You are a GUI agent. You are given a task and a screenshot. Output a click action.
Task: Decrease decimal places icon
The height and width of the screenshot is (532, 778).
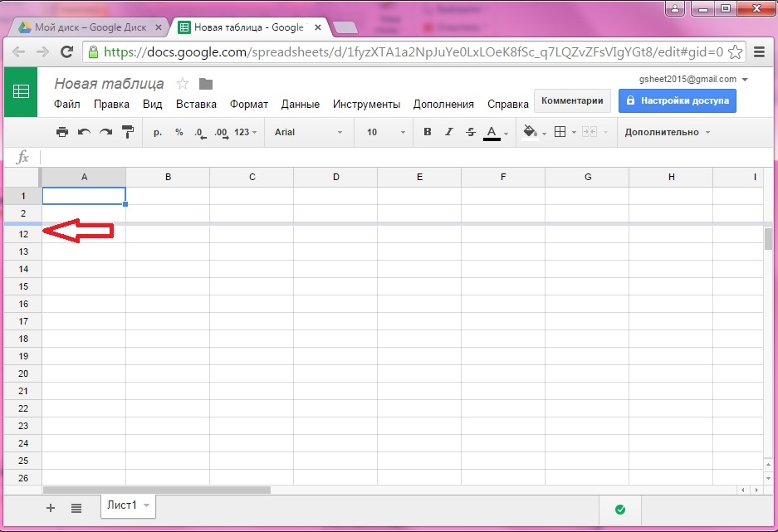click(200, 133)
